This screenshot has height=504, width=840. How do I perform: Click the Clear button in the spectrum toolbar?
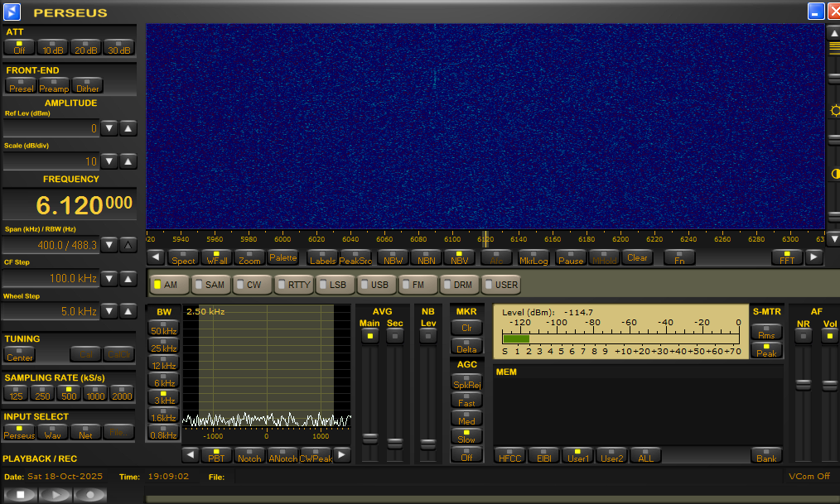637,257
